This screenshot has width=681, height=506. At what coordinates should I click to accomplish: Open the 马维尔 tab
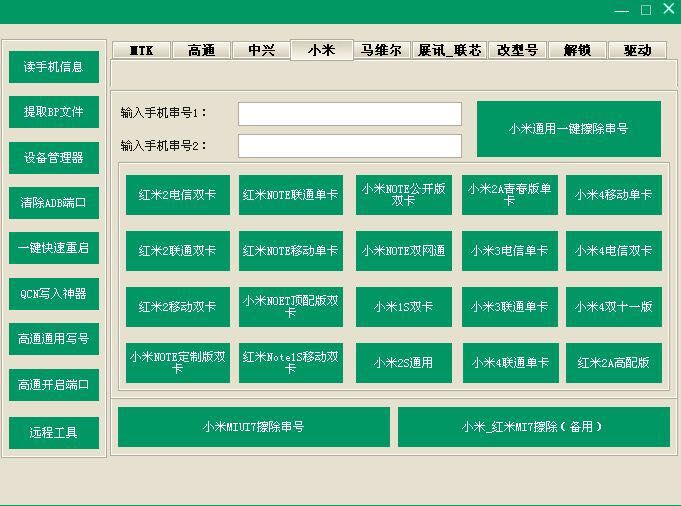pos(381,50)
